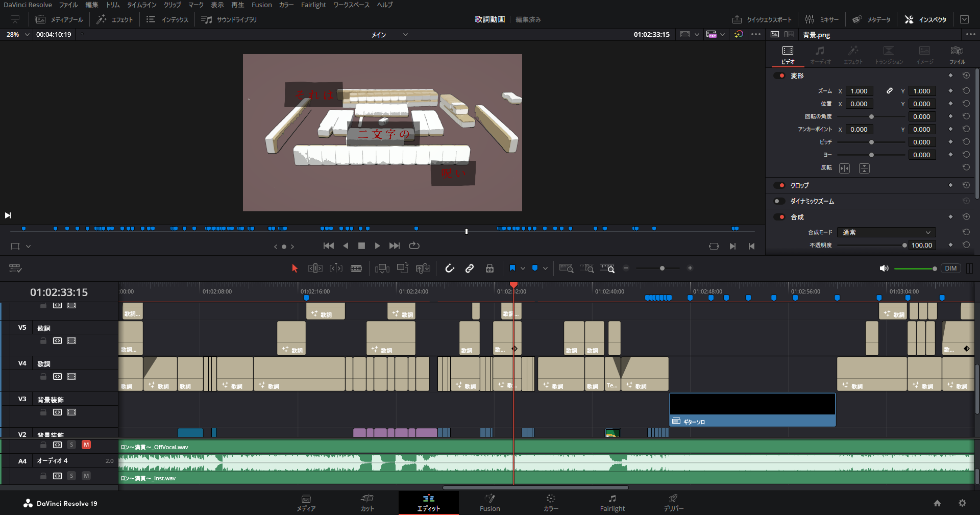Select the arrow Selection Mode tool
This screenshot has height=515, width=980.
point(295,268)
